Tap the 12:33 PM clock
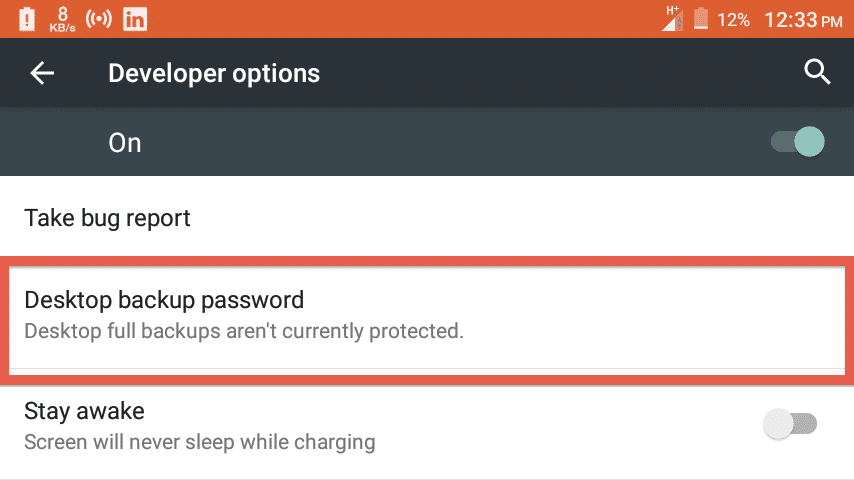The image size is (854, 480). [803, 20]
